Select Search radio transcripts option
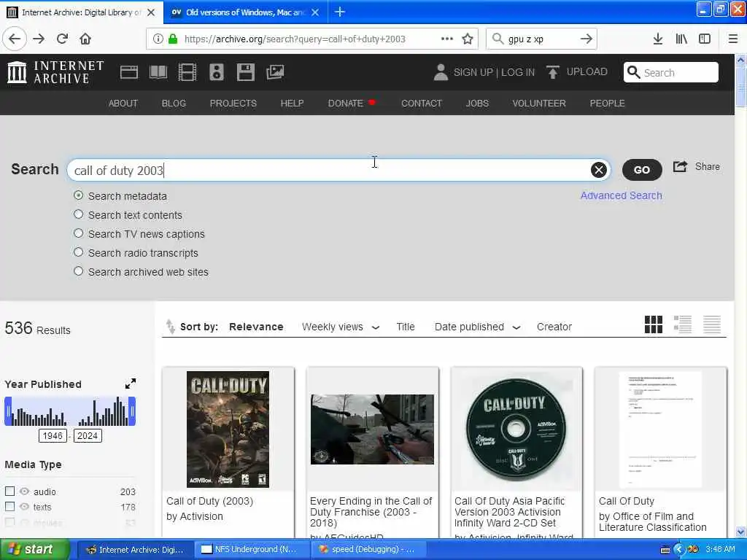Viewport: 747px width, 560px height. pos(79,252)
